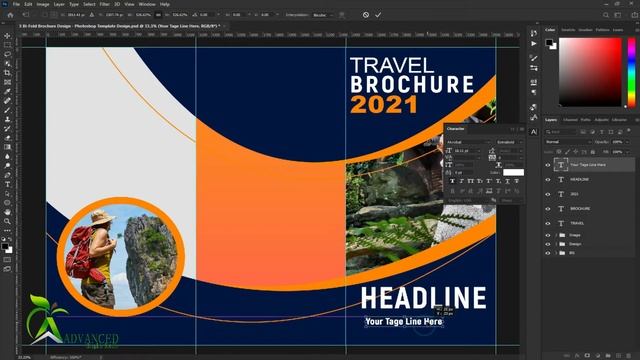Select the Eraser tool
Viewport: 640px width, 360px height.
(7, 138)
